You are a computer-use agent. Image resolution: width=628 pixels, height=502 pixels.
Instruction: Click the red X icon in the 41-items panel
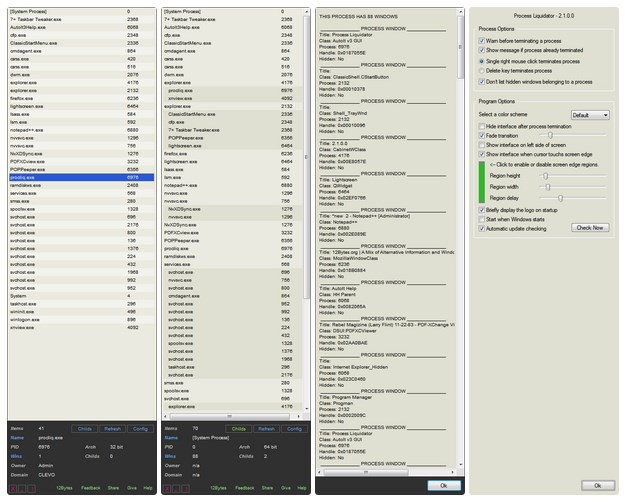click(x=13, y=488)
